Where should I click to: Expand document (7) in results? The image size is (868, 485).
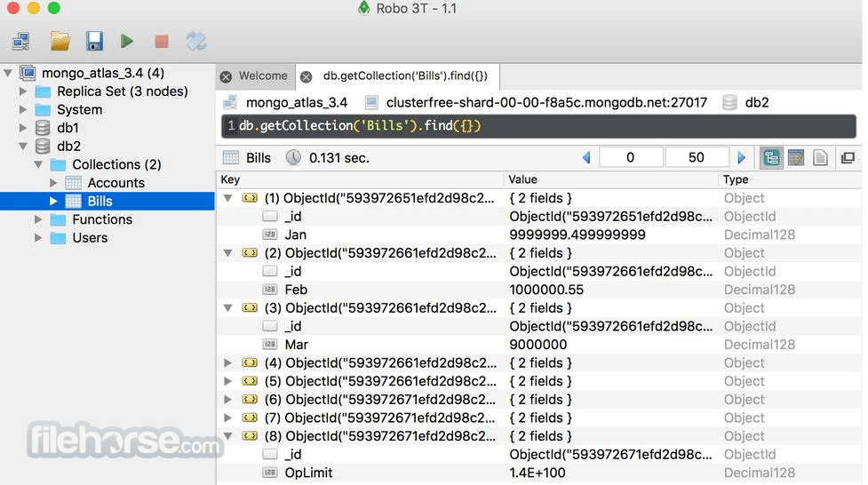(x=227, y=417)
